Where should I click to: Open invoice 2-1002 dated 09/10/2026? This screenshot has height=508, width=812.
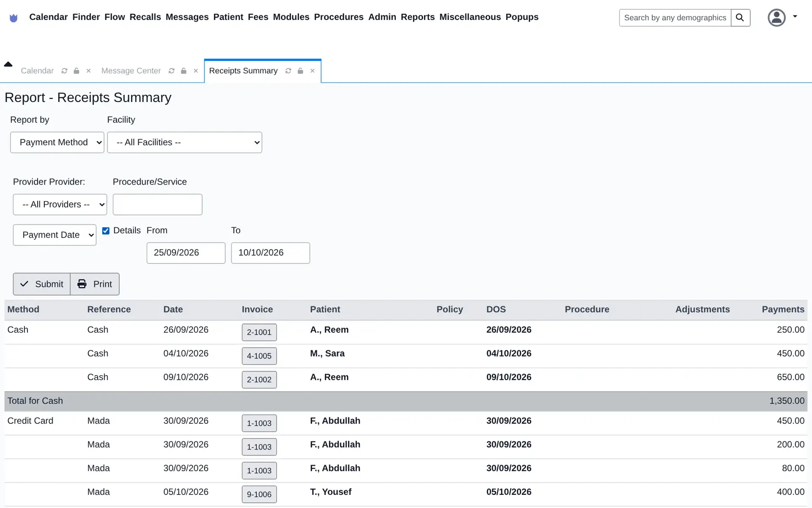coord(259,380)
